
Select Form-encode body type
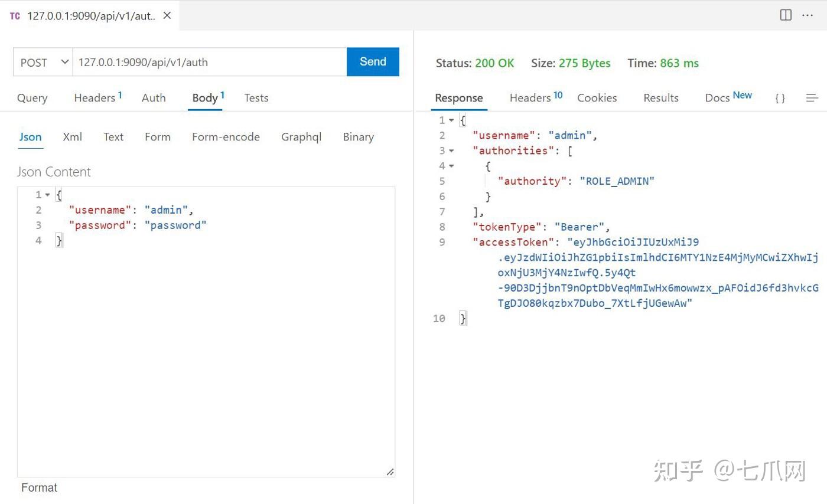coord(226,137)
